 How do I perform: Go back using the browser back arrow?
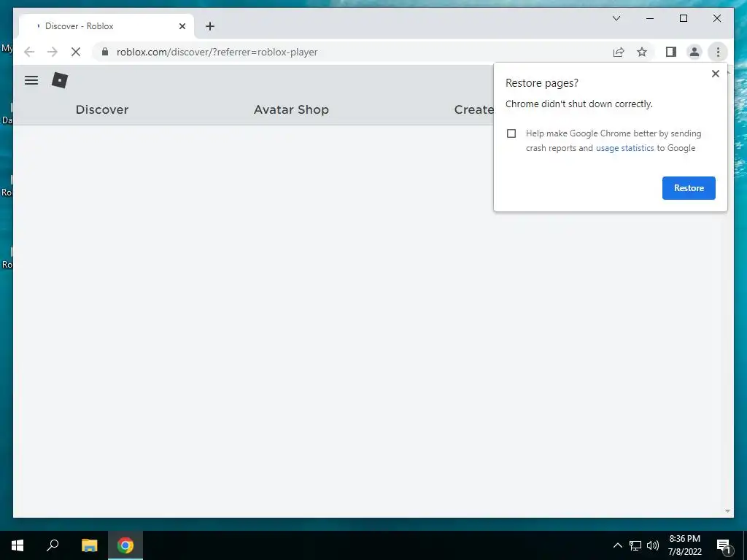point(29,52)
